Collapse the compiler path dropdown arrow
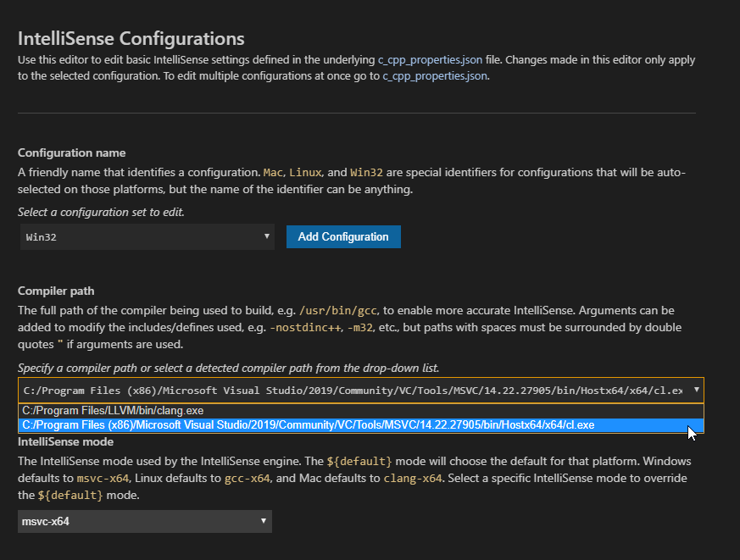This screenshot has width=740, height=560. [696, 390]
